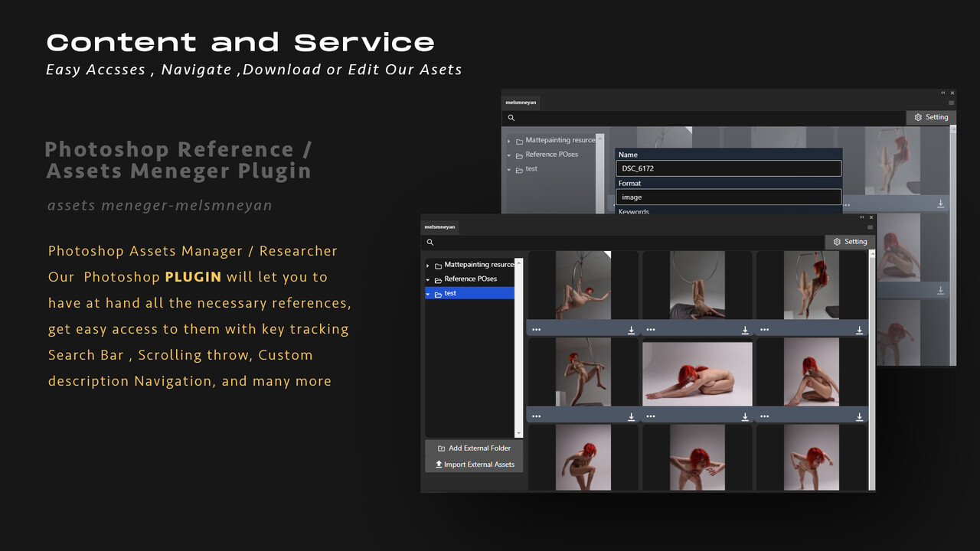980x551 pixels.
Task: Click the folder tree scrollbar down arrow in front window
Action: pos(519,434)
